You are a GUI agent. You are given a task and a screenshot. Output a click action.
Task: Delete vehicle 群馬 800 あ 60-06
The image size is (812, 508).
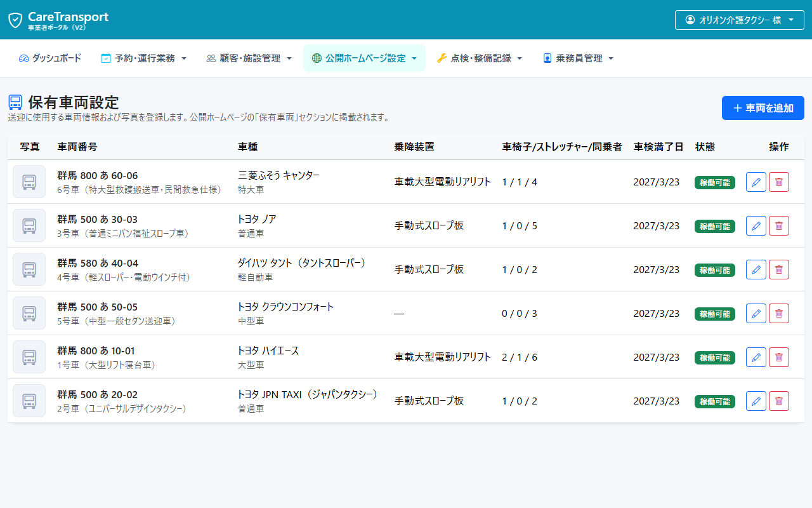coord(779,182)
